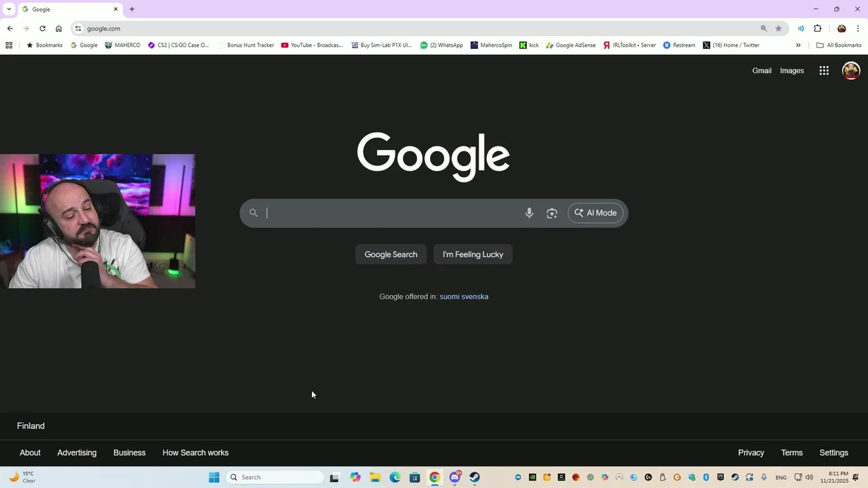The height and width of the screenshot is (488, 868).
Task: Open the Home / Twitter bookmark
Action: coord(731,45)
